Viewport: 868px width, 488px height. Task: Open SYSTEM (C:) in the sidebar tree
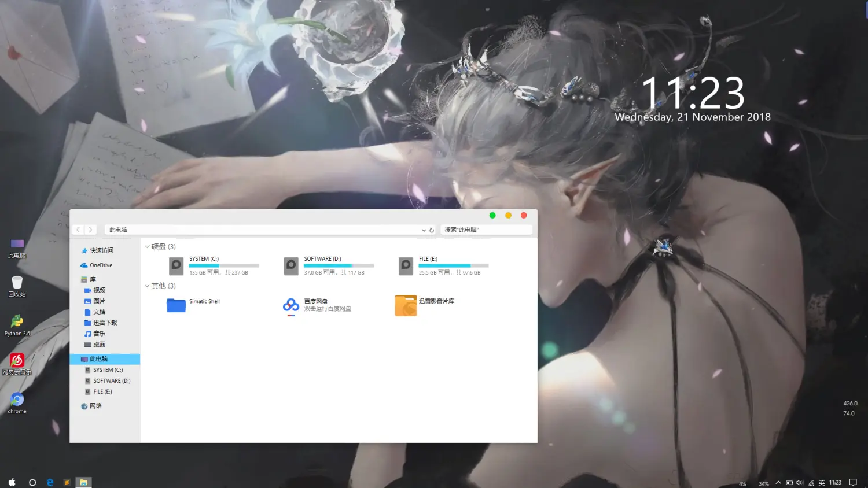[x=104, y=370]
